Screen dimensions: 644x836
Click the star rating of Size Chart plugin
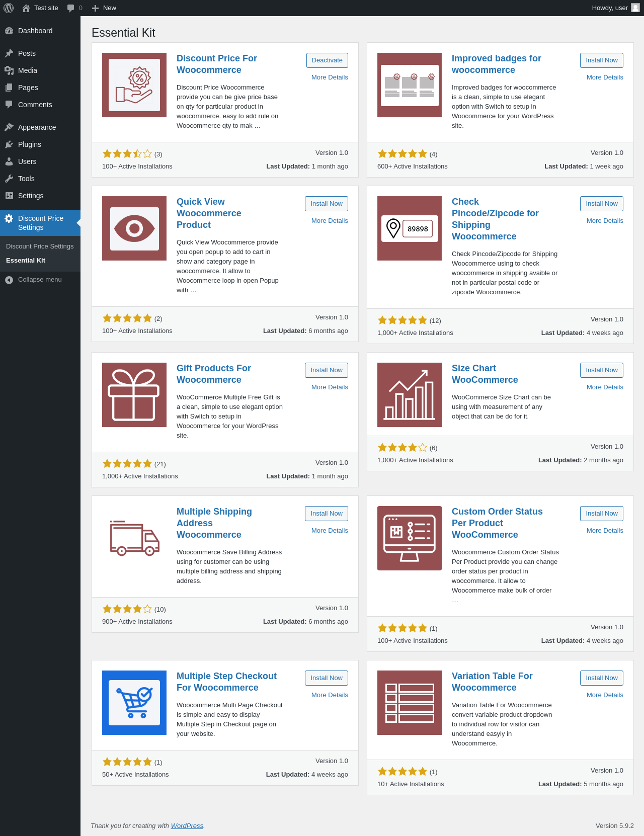[403, 448]
